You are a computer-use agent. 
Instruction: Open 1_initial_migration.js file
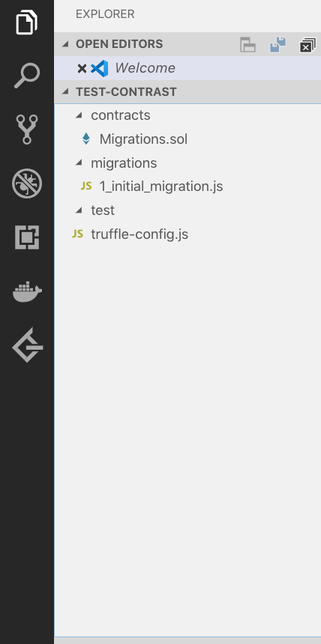click(161, 186)
